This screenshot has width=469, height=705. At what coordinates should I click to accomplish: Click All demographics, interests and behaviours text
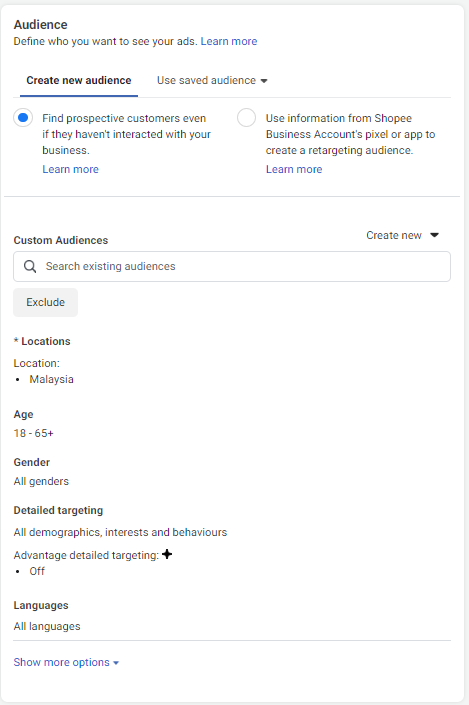121,532
